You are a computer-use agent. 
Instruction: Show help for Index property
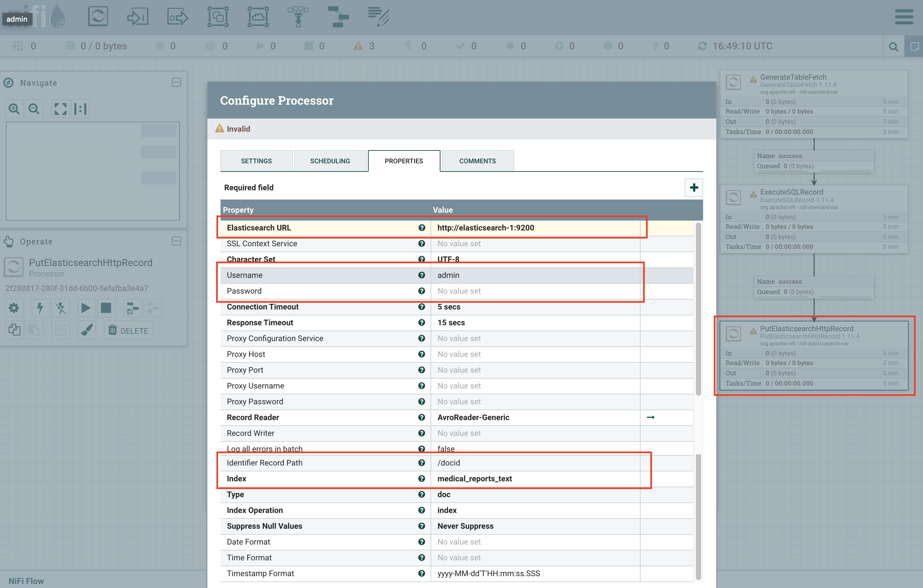(x=422, y=479)
